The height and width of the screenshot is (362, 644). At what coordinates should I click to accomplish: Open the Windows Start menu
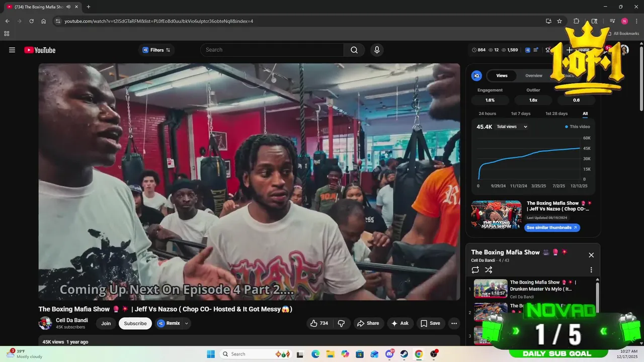tap(211, 354)
